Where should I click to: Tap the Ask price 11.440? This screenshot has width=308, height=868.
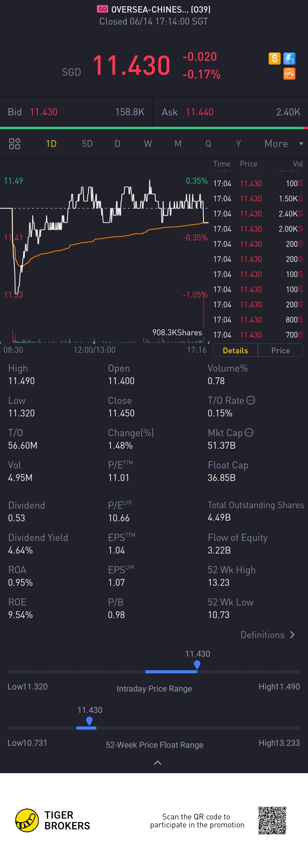pyautogui.click(x=200, y=112)
